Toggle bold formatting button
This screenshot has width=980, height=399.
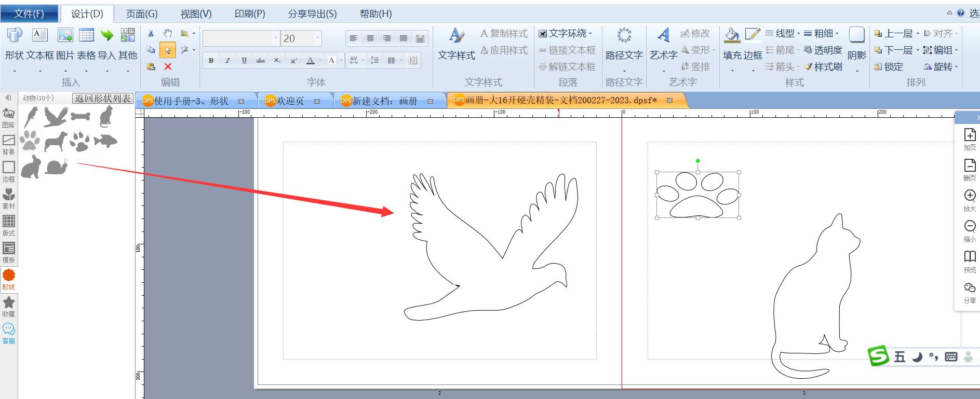click(211, 60)
